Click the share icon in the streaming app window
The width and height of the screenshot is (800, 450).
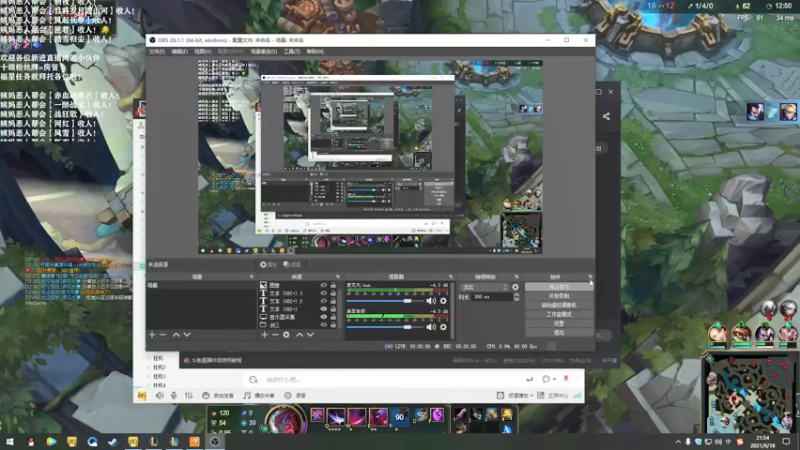(x=606, y=116)
